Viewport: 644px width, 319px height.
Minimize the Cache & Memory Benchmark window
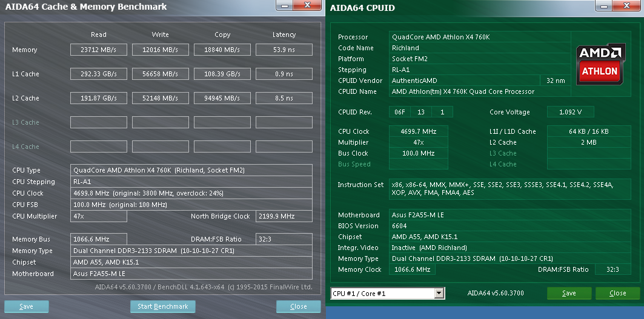click(285, 4)
